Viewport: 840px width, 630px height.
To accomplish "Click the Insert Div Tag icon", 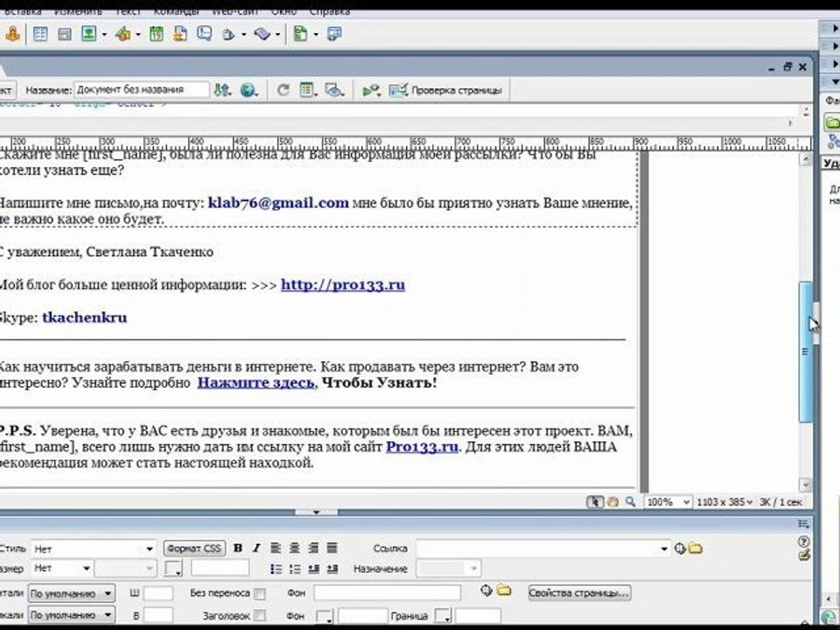I will [x=64, y=34].
